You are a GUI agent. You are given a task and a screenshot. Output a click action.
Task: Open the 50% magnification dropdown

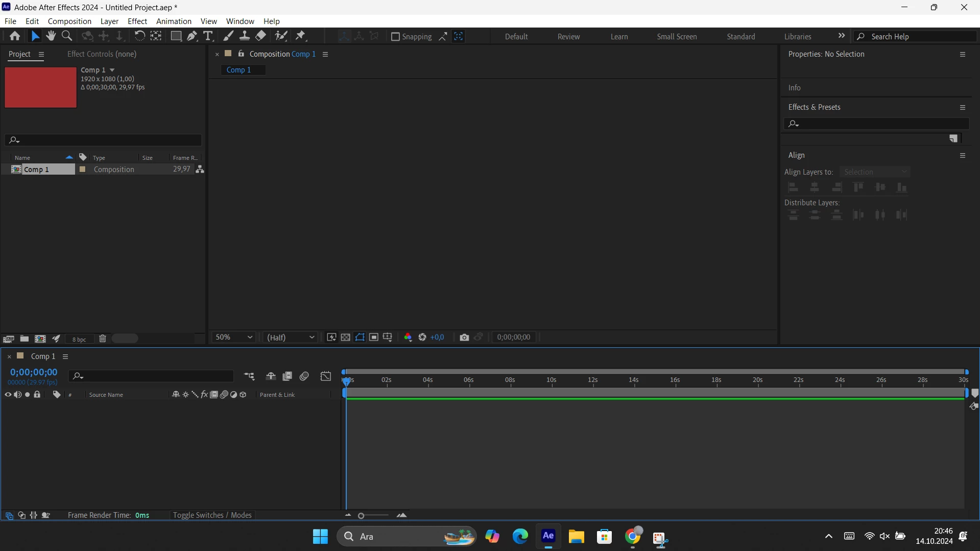(233, 337)
